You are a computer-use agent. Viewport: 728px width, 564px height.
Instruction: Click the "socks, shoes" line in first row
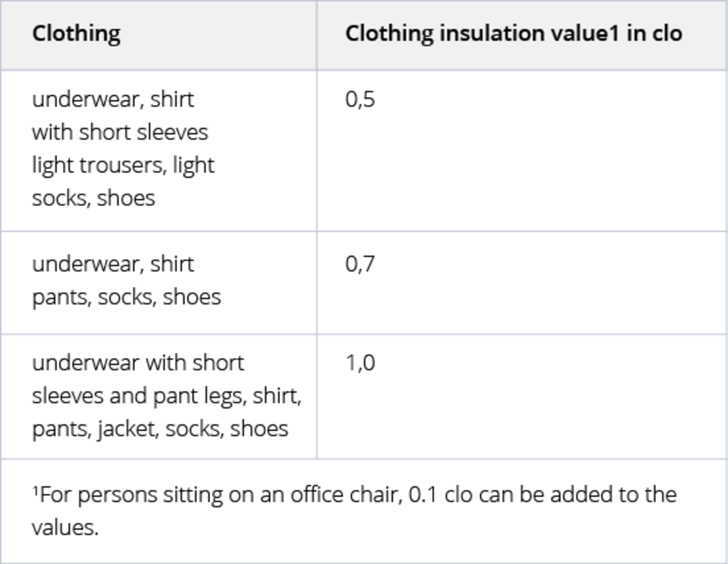click(93, 198)
